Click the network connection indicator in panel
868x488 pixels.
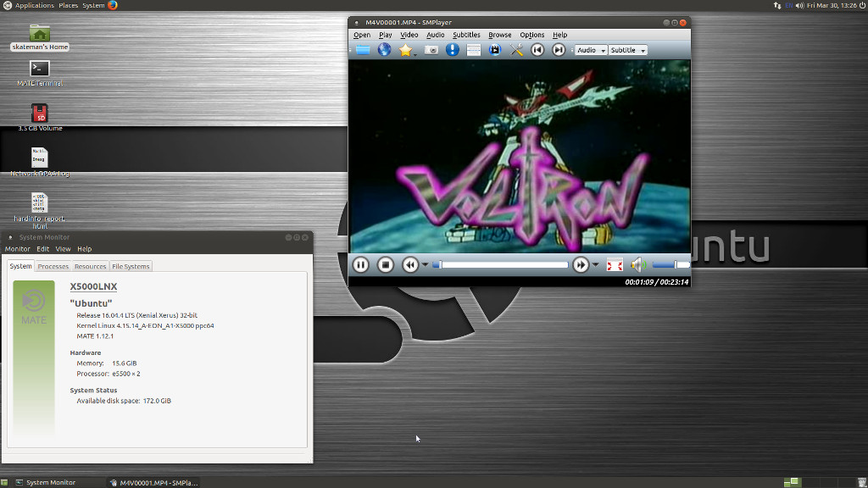[x=777, y=6]
